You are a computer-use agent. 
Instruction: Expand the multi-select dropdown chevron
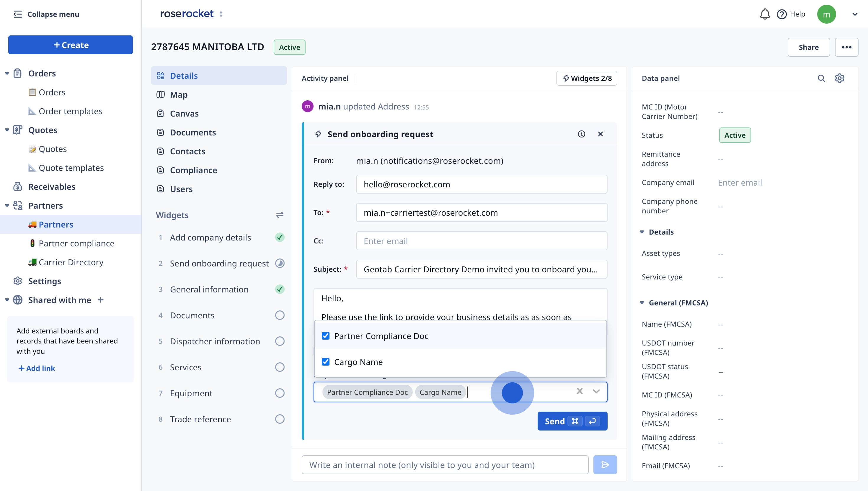(596, 391)
